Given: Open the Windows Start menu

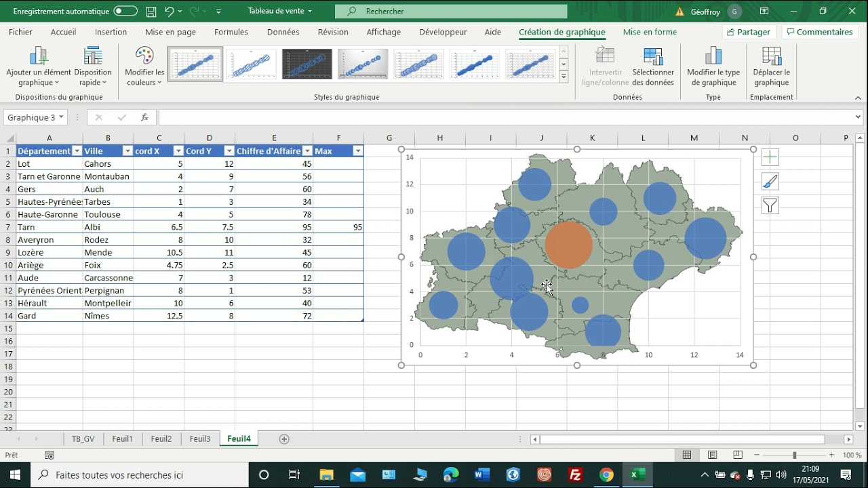Looking at the screenshot, I should click(16, 475).
